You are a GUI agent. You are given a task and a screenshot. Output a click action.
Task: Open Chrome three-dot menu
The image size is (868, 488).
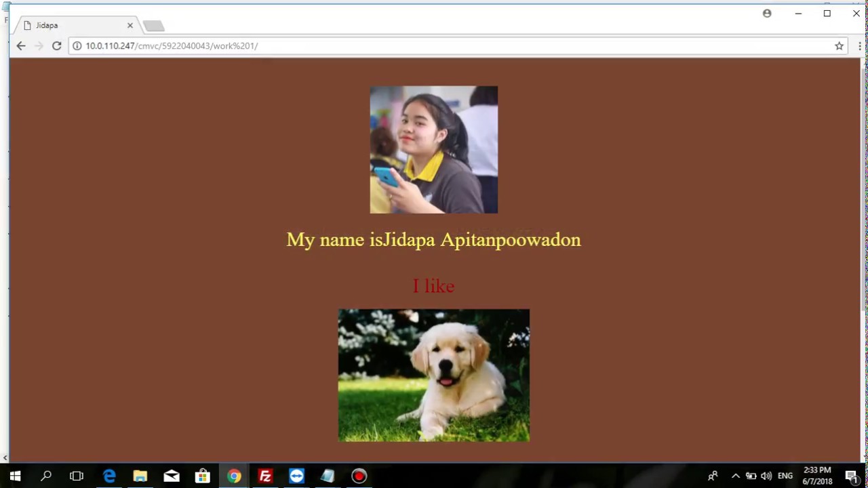859,46
